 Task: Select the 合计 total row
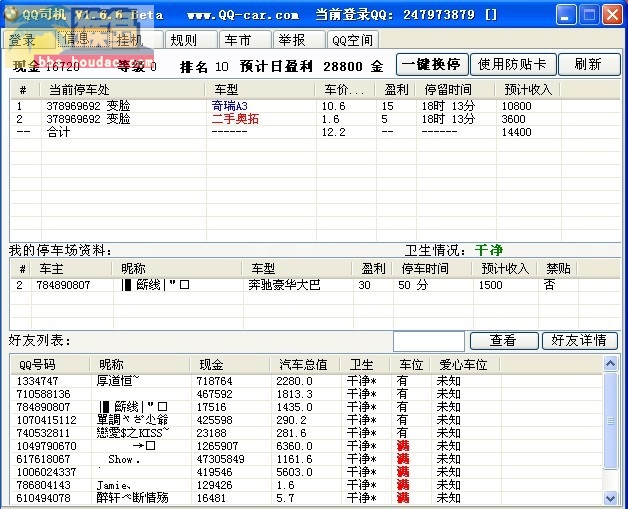(315, 132)
